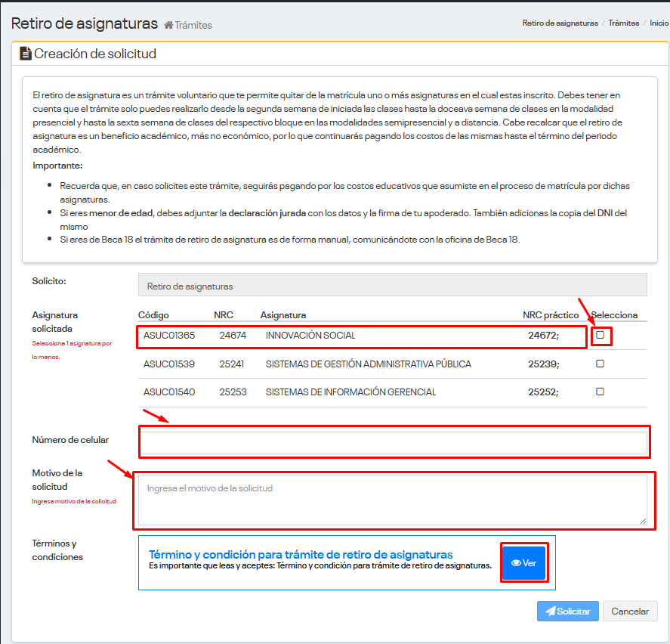Click NRC práctico value 25239
The width and height of the screenshot is (670, 644).
(x=542, y=364)
